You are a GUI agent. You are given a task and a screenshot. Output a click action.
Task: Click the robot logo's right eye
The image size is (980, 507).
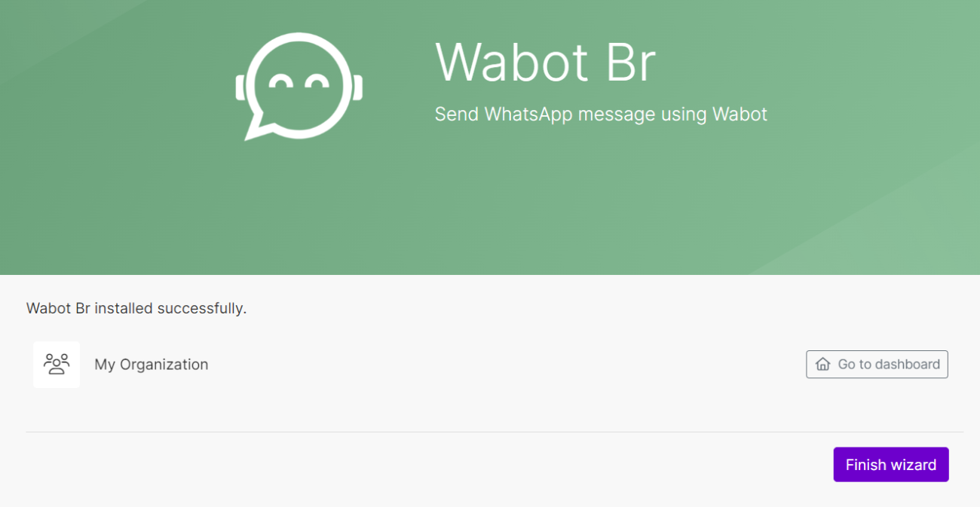(317, 81)
